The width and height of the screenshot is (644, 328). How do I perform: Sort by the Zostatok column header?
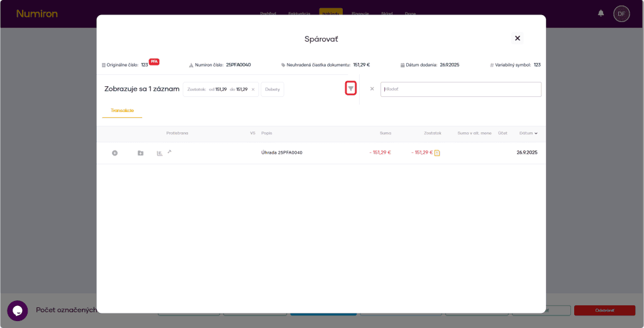(432, 133)
